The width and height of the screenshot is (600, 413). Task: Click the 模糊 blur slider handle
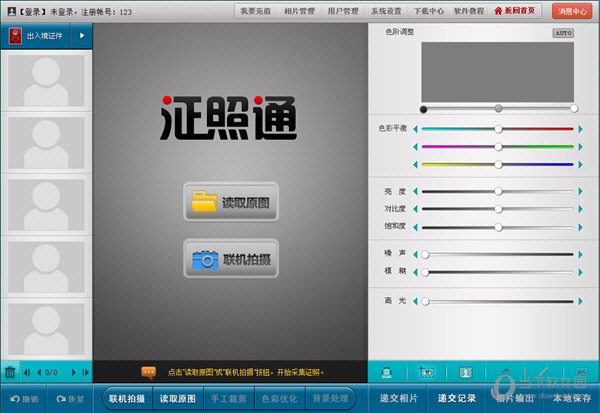click(x=425, y=272)
